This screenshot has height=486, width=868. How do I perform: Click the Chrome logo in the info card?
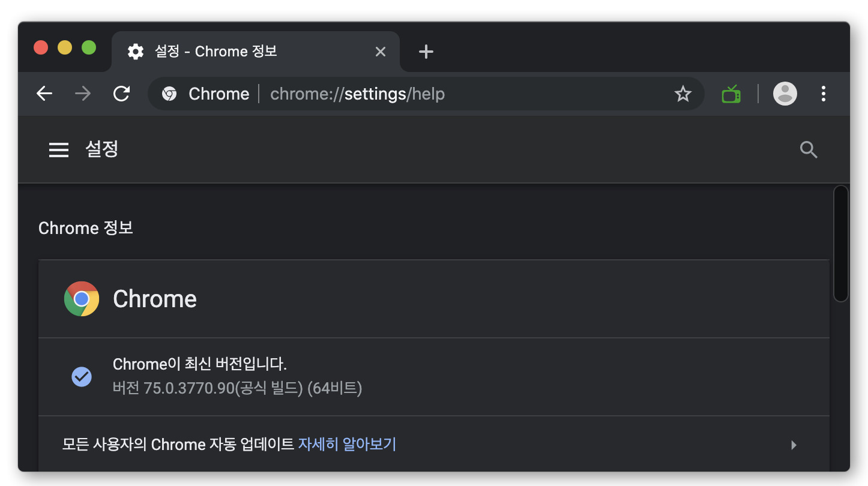point(82,299)
